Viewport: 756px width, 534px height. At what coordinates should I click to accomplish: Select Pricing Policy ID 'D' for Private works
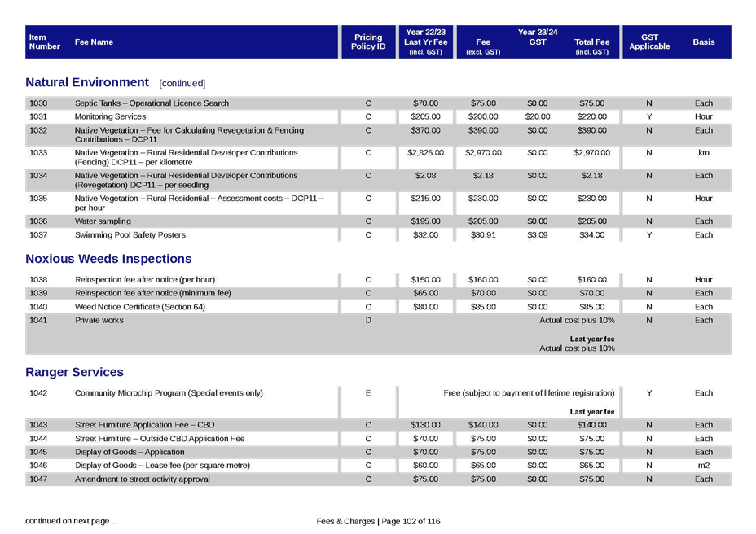368,321
